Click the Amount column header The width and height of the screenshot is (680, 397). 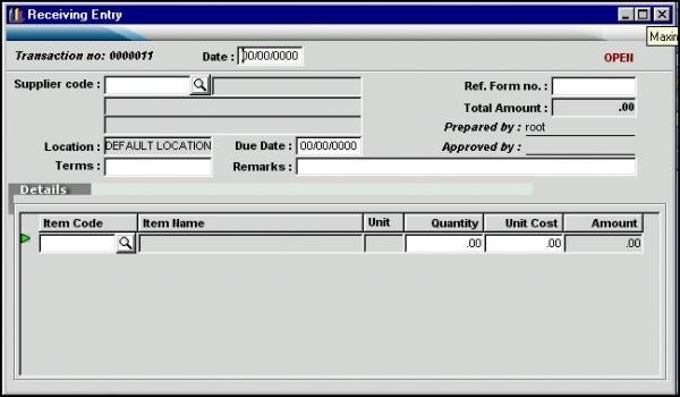[603, 223]
